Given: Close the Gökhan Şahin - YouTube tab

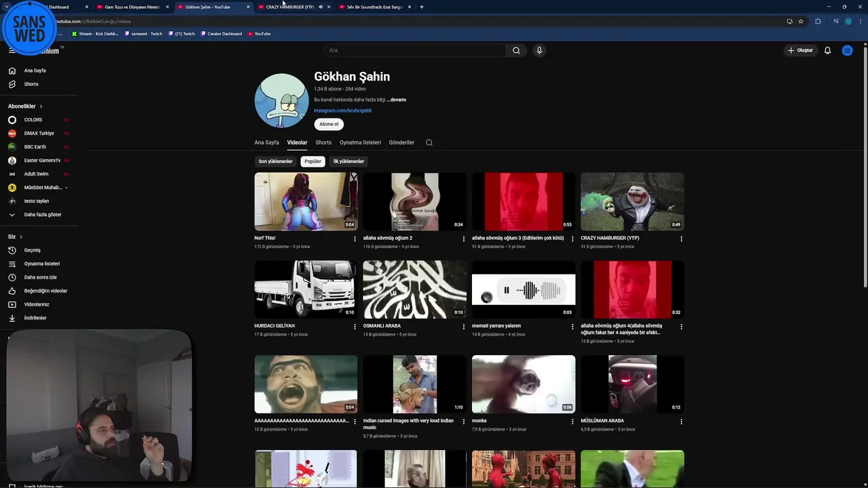Looking at the screenshot, I should pyautogui.click(x=248, y=7).
